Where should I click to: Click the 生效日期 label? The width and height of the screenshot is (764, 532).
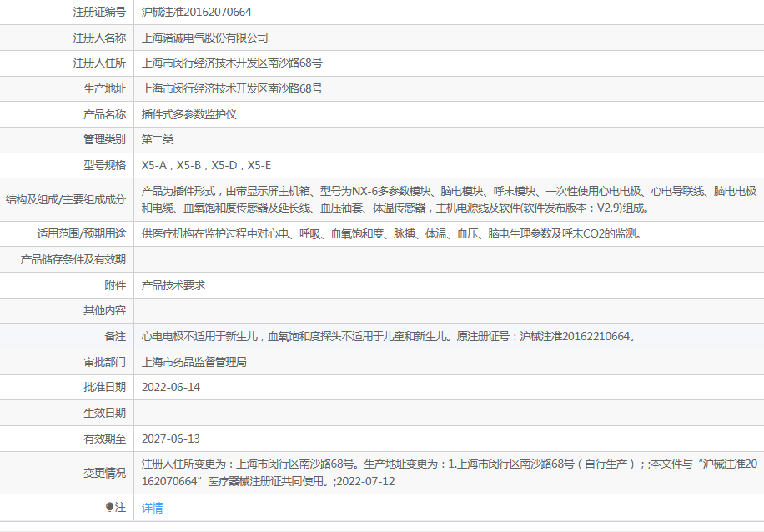(105, 413)
